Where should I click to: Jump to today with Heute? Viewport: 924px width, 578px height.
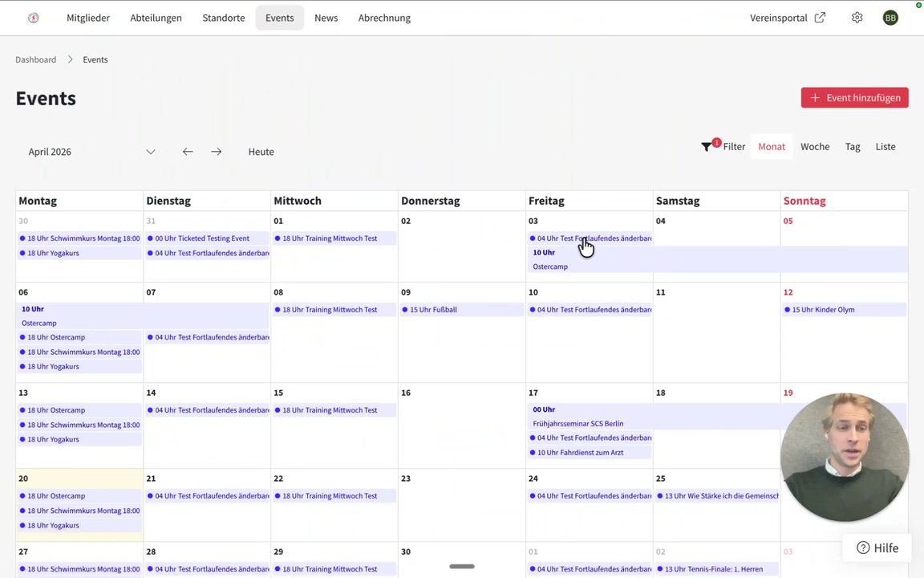(x=261, y=152)
